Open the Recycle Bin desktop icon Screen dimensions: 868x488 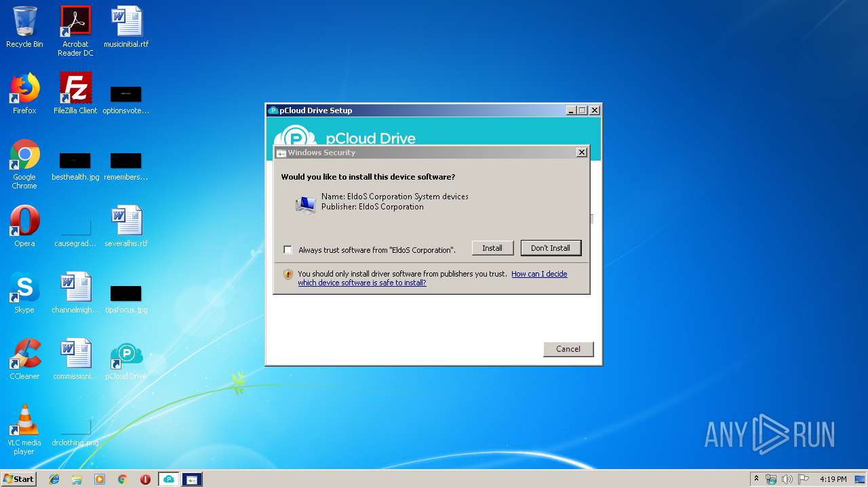click(x=24, y=27)
